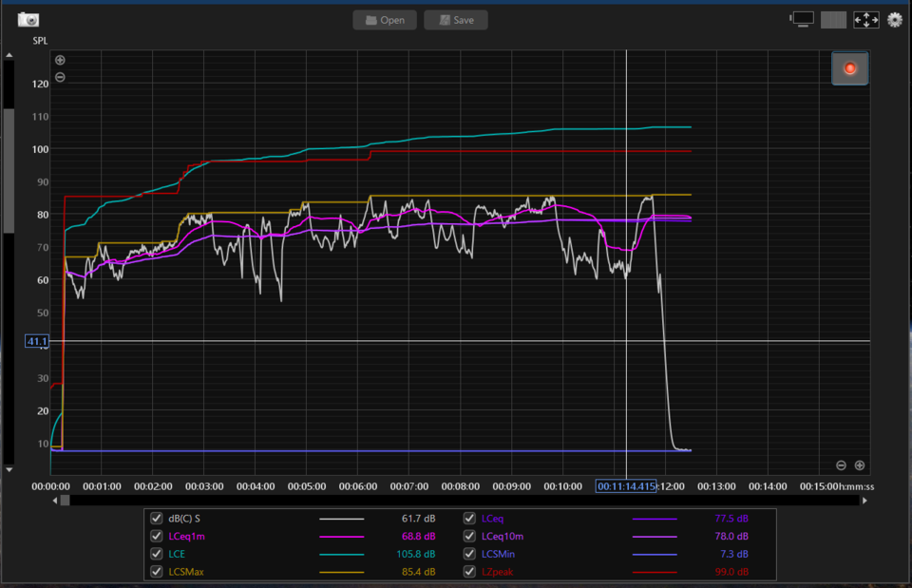Viewport: 912px width, 588px height.
Task: Click the timeline scrollbar right arrow
Action: (864, 501)
